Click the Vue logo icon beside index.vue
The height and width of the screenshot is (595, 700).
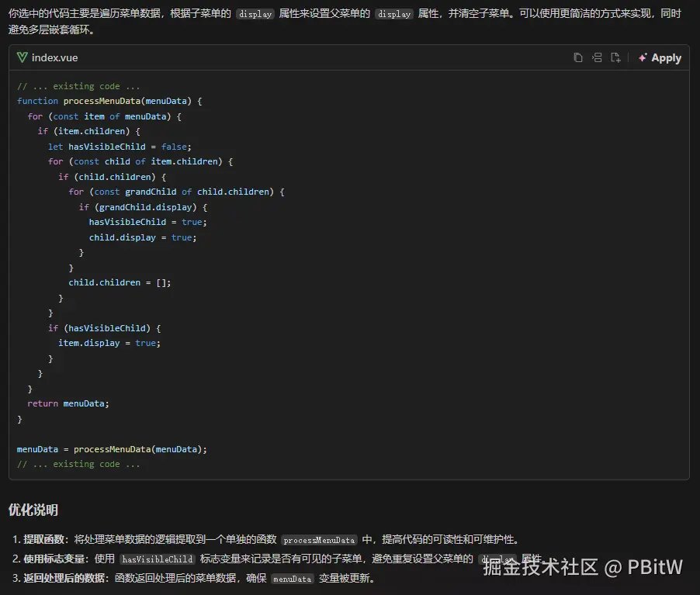click(22, 57)
